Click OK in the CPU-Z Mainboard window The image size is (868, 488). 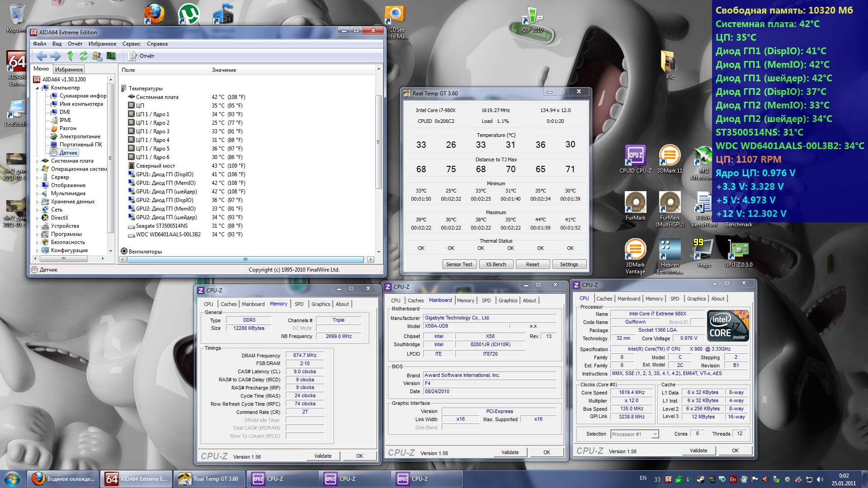click(547, 452)
